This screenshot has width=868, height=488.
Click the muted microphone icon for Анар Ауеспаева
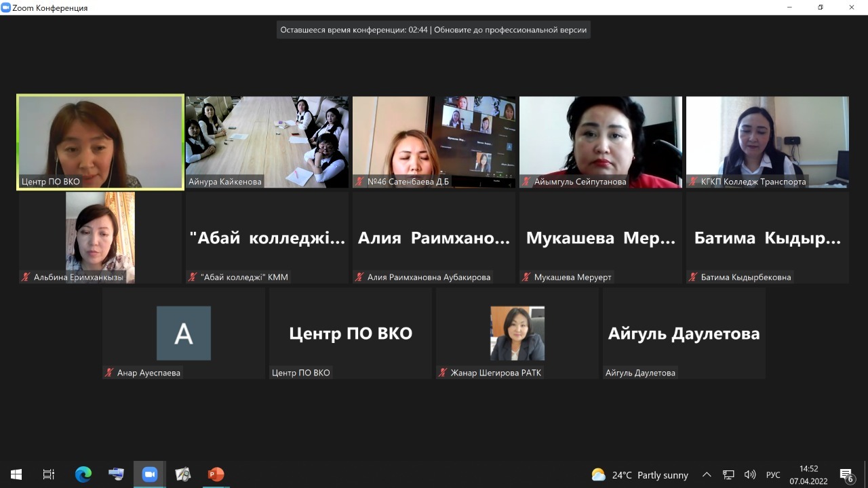[x=109, y=373]
